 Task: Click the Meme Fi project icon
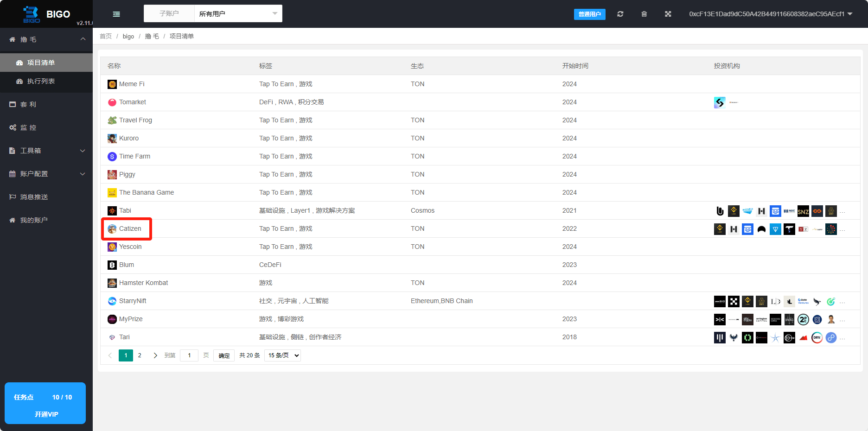[112, 84]
